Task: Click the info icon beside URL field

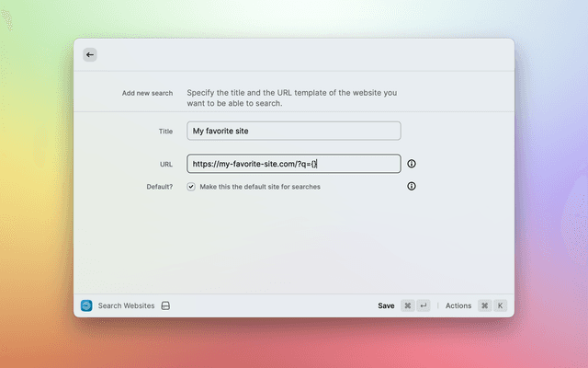Action: coord(412,164)
